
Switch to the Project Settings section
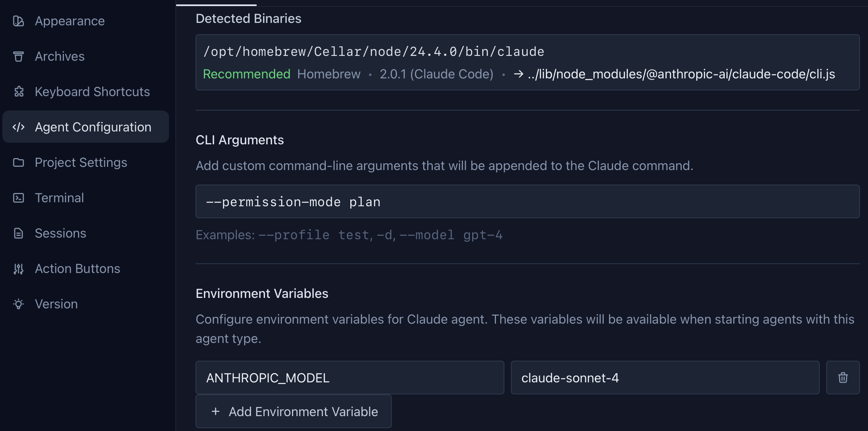[x=81, y=162]
